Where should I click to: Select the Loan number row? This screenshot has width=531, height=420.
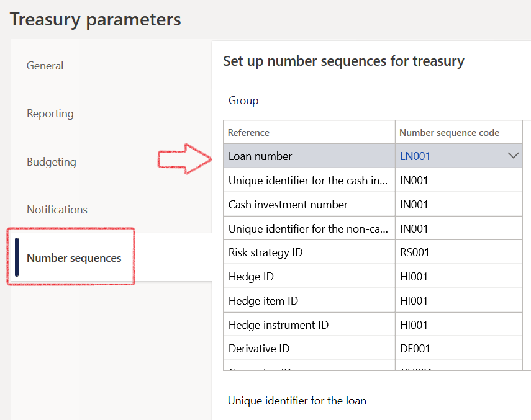(260, 156)
